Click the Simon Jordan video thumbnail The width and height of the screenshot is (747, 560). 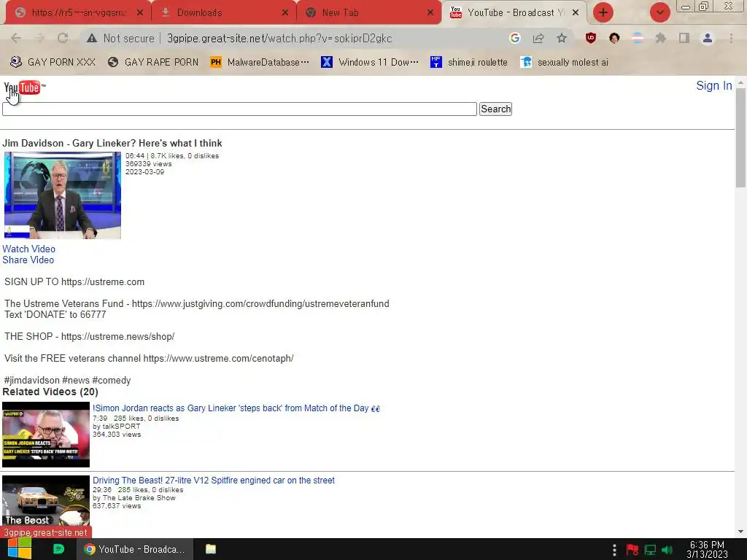[46, 435]
